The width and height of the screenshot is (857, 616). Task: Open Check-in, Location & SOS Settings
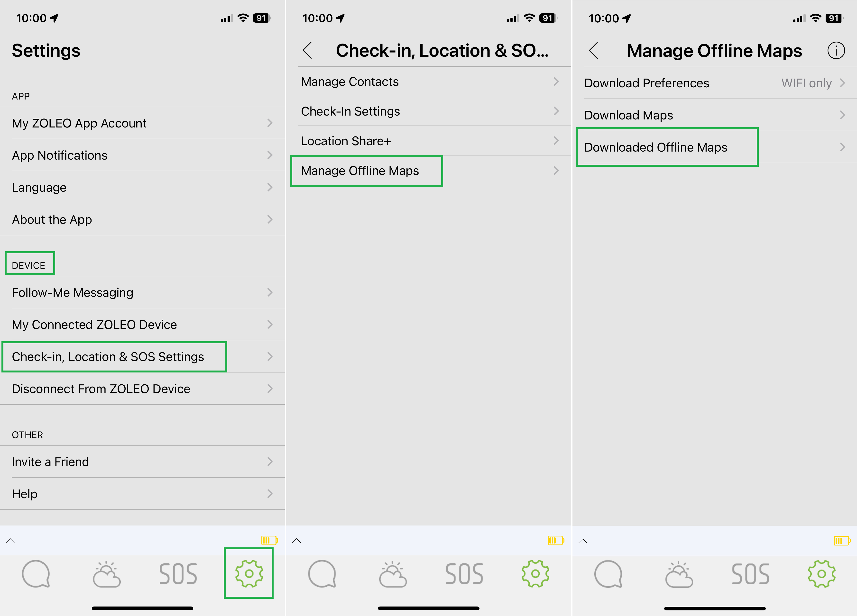tap(142, 356)
